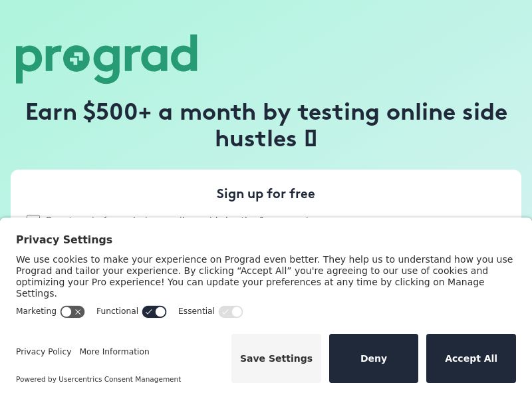Screen dimensions: 532x399
Task: Click the arrow icon inside the logo's letter o
Action: point(75,60)
